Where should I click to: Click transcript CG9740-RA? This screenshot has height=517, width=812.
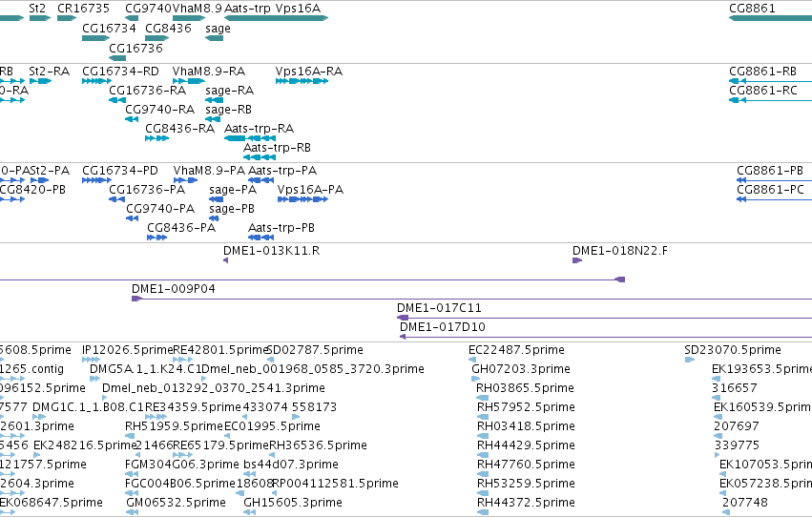[132, 119]
